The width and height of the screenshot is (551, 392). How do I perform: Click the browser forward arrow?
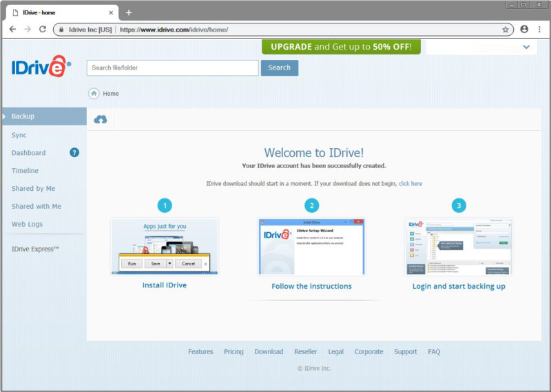pos(28,29)
